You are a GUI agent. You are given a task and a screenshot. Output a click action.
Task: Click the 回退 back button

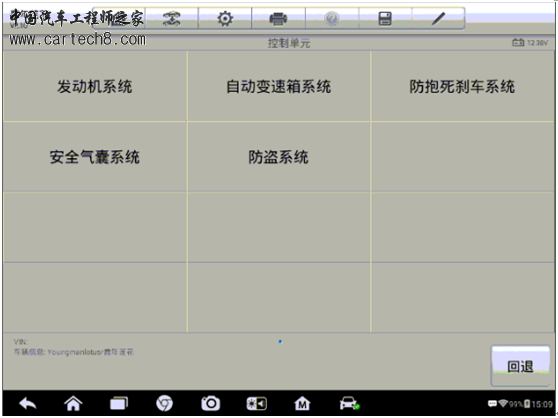(x=520, y=366)
